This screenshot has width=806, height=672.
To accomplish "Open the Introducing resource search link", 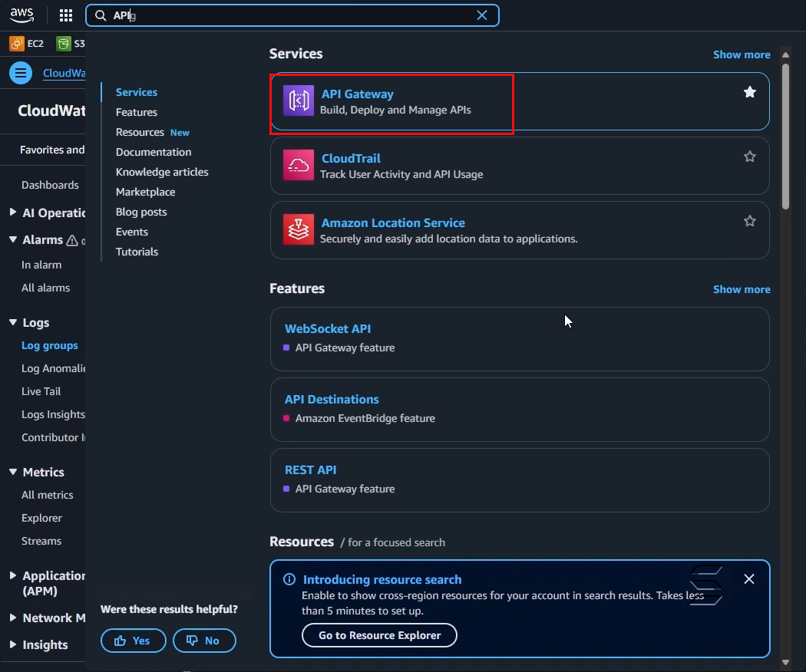I will point(382,579).
